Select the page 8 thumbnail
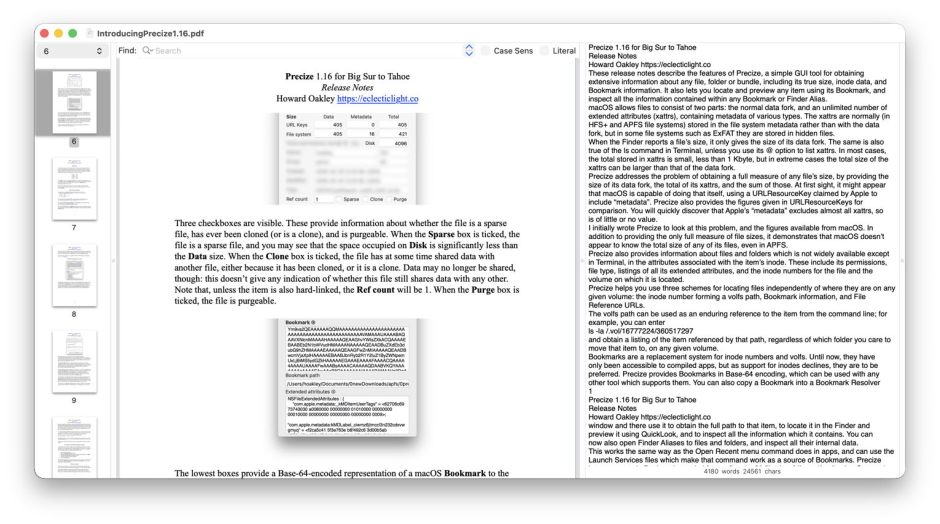Screen dimensions: 940x524 click(x=74, y=275)
